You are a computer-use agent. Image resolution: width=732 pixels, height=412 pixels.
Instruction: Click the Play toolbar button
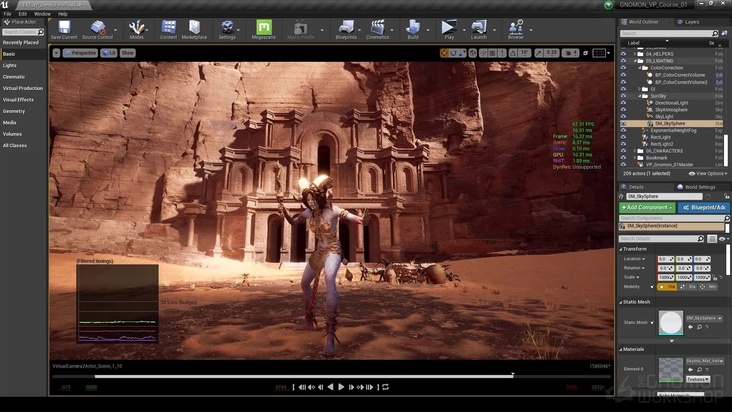pos(448,28)
